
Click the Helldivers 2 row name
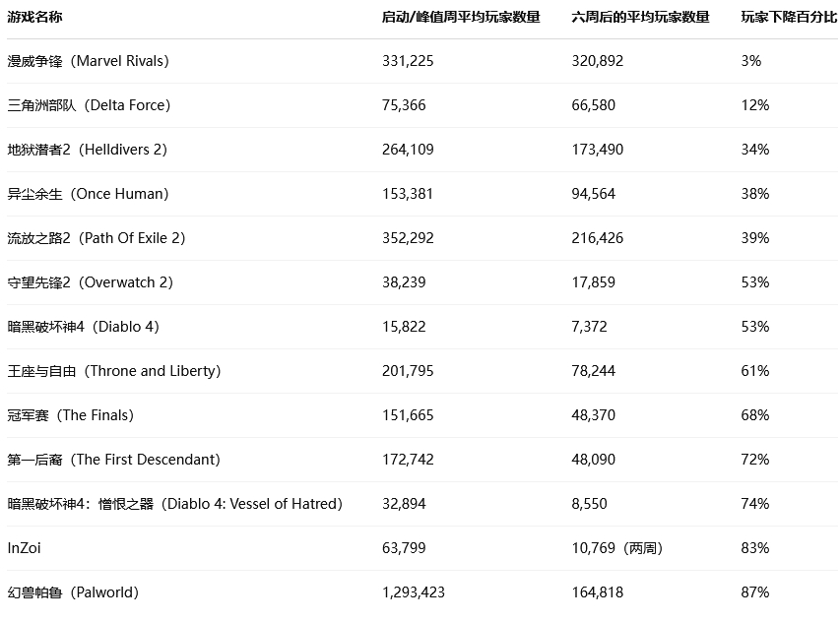point(87,150)
